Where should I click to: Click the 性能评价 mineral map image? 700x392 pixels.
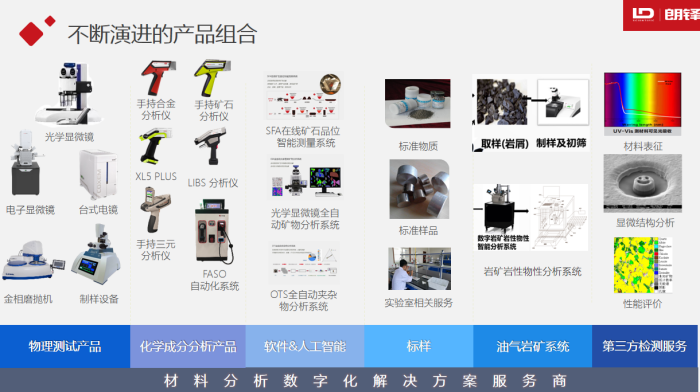[642, 265]
